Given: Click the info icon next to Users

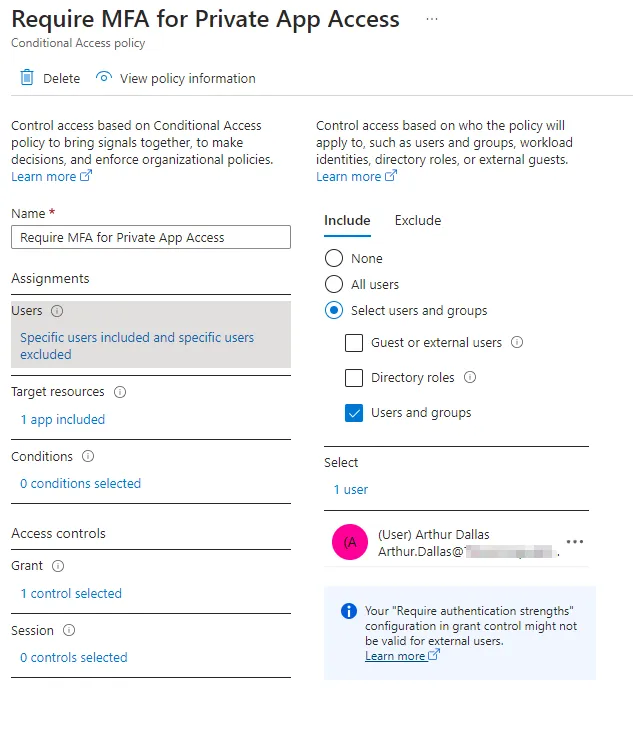Looking at the screenshot, I should (57, 311).
